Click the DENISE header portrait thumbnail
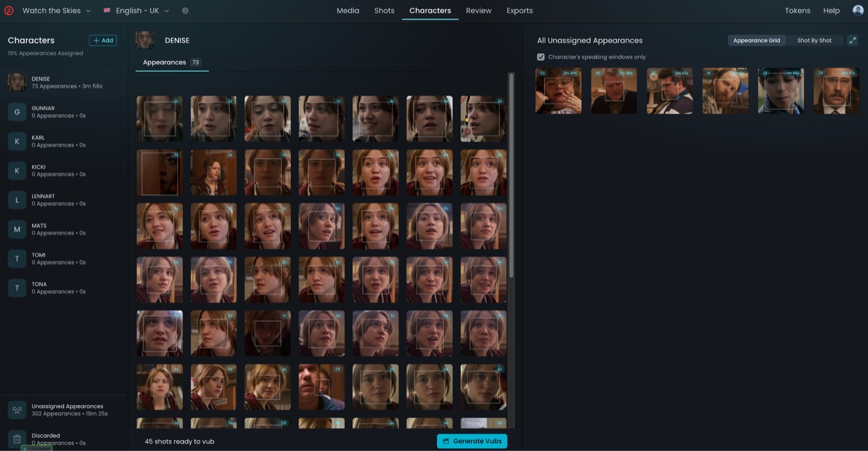868x451 pixels. 144,40
